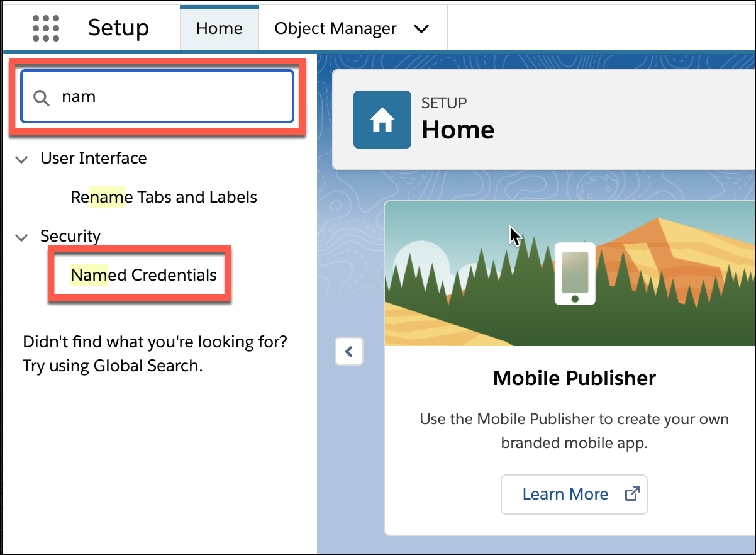Open the Object Manager tab
Screen dimensions: 756x555
[x=336, y=29]
